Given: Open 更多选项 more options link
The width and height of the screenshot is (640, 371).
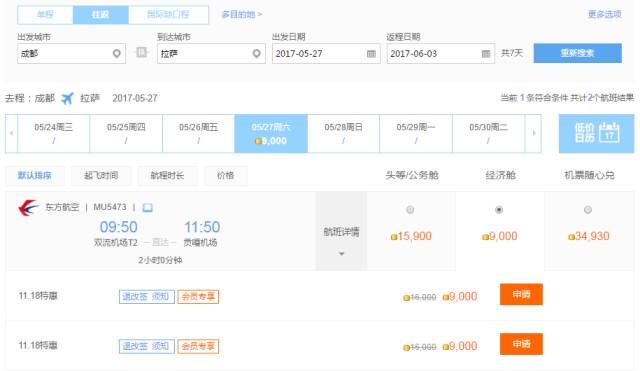Looking at the screenshot, I should coord(604,14).
